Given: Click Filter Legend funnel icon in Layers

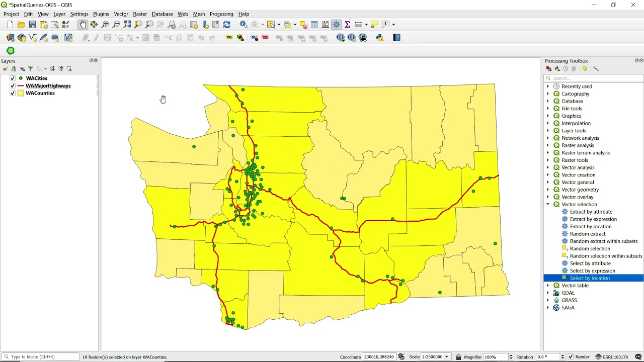Looking at the screenshot, I should click(30, 69).
